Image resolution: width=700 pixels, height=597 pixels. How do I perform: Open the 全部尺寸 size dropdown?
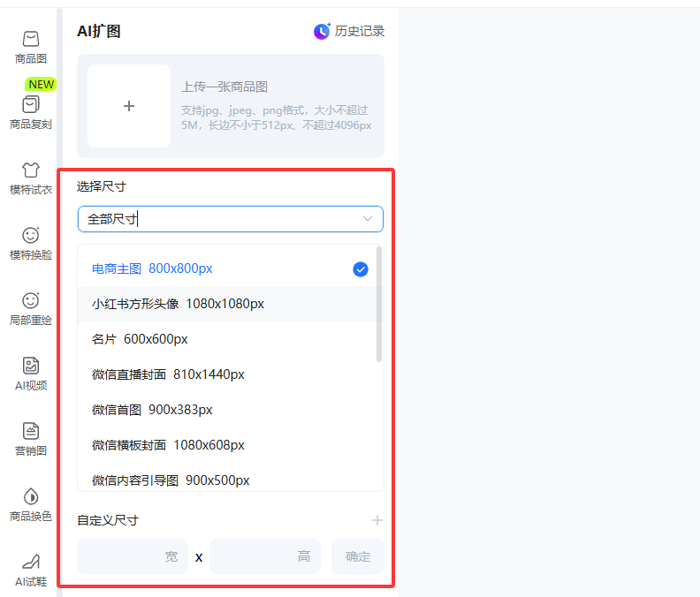click(x=231, y=219)
